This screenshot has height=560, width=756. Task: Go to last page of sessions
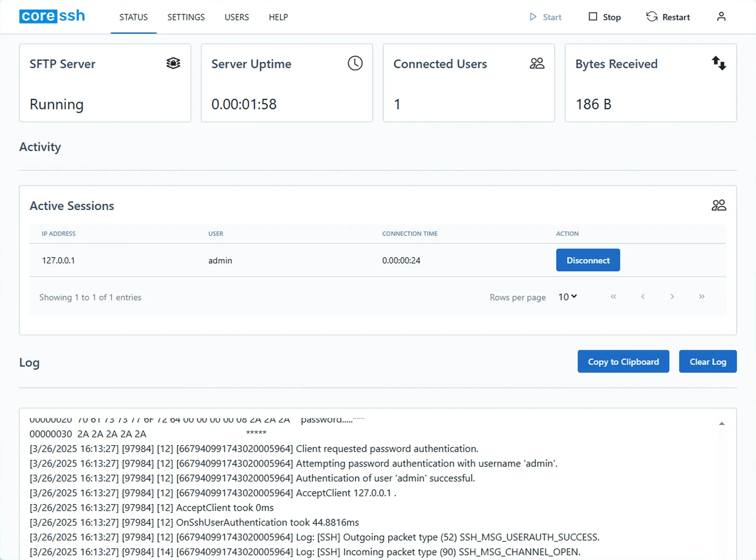702,296
